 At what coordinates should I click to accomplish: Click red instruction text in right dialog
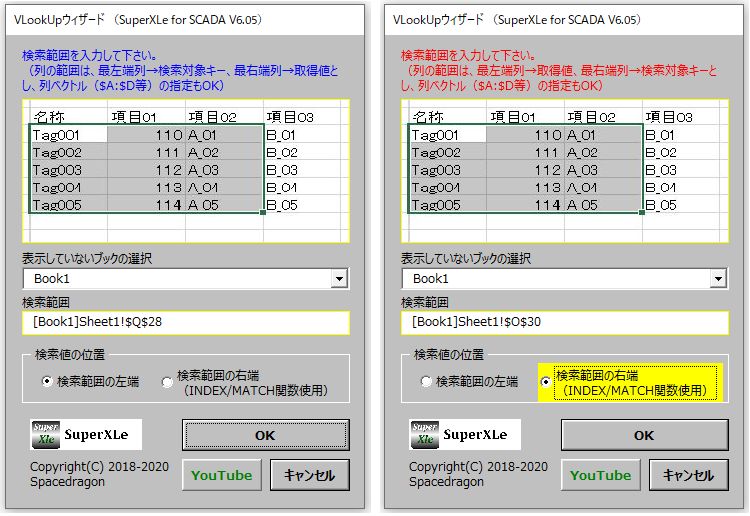tap(559, 71)
